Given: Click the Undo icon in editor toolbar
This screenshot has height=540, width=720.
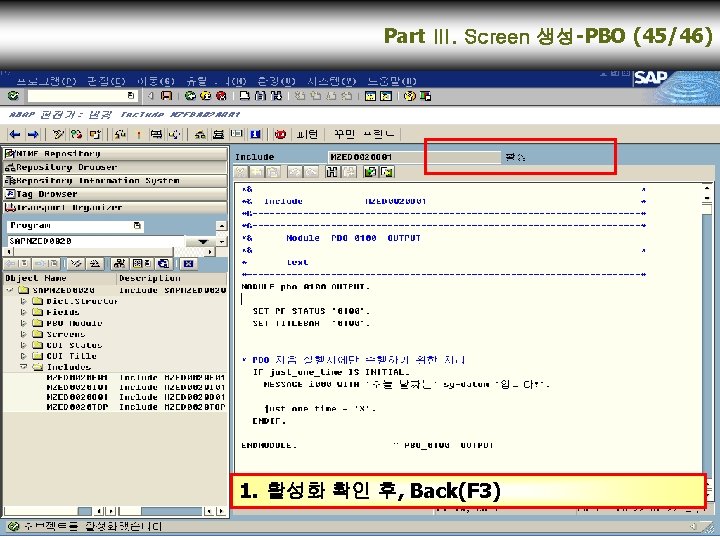Looking at the screenshot, I should click(x=294, y=172).
